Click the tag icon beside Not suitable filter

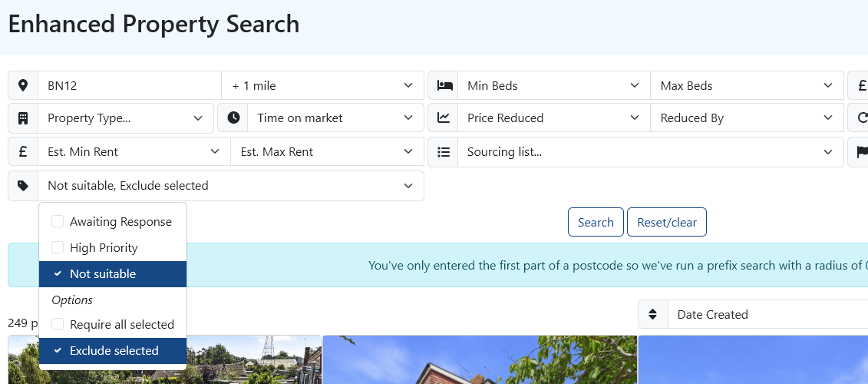point(23,186)
